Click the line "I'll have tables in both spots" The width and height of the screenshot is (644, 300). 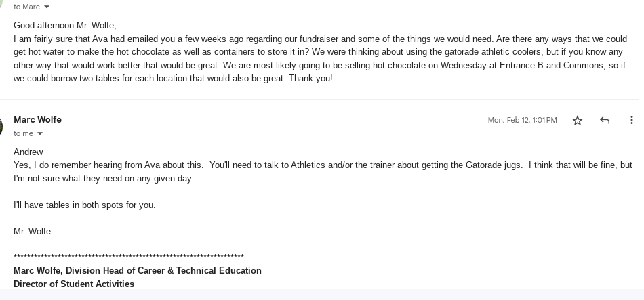(84, 205)
